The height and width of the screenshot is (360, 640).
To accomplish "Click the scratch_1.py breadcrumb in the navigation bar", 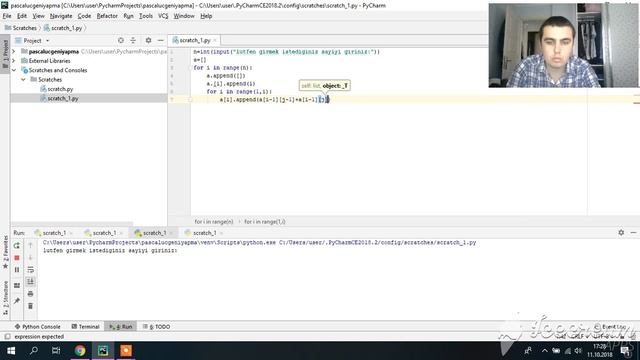I will [x=63, y=28].
